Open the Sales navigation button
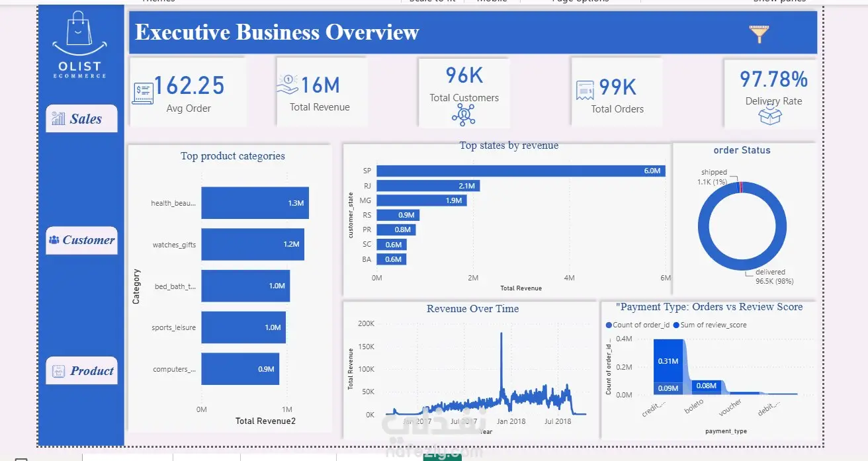The image size is (868, 461). click(81, 119)
